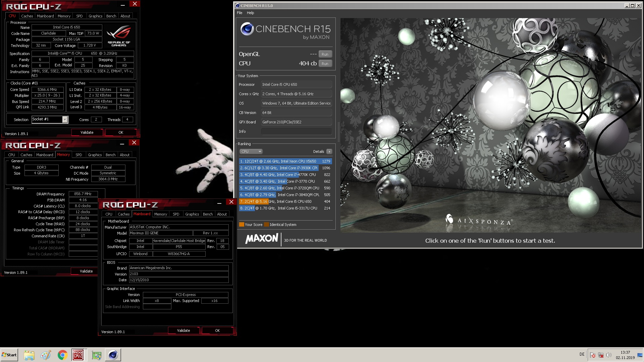Open the Cinebench taskbar icon
This screenshot has width=644, height=362.
pos(113,355)
